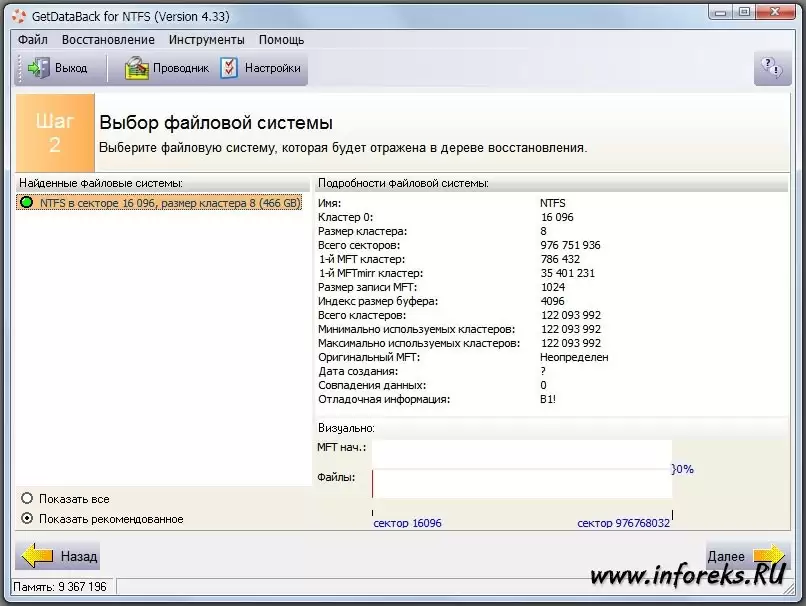
Task: Click the Файлы visual sector bar
Action: (521, 483)
